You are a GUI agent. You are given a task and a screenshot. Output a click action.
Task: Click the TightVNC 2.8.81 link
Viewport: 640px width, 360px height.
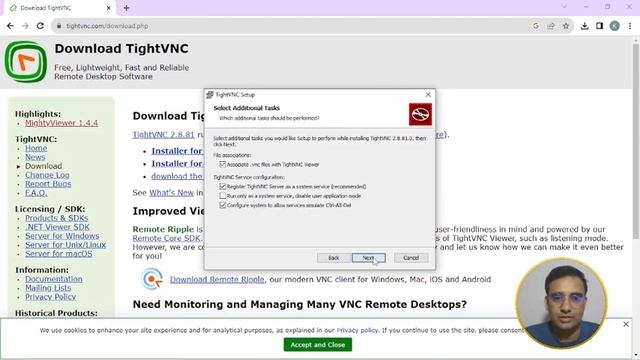(163, 135)
